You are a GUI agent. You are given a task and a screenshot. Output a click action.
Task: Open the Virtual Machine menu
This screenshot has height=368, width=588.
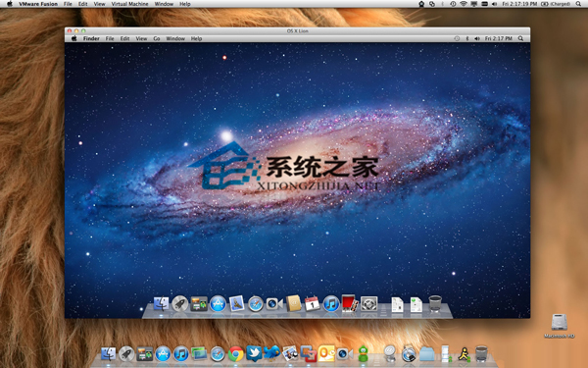pyautogui.click(x=129, y=4)
